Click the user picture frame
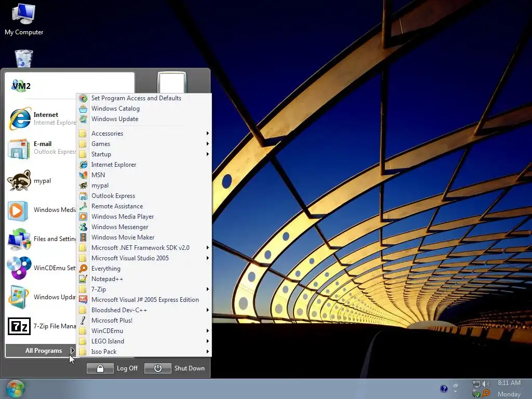The width and height of the screenshot is (532, 399). click(x=172, y=83)
